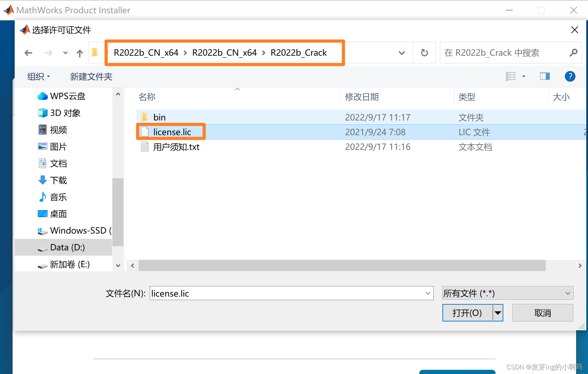Viewport: 588px width, 374px height.
Task: Click the sidebar scroll up arrow
Action: (118, 94)
